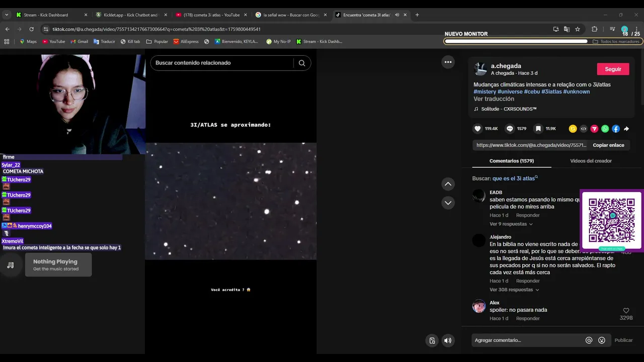This screenshot has width=644, height=362.
Task: Open the tab search dropdown arrow
Action: (x=7, y=15)
